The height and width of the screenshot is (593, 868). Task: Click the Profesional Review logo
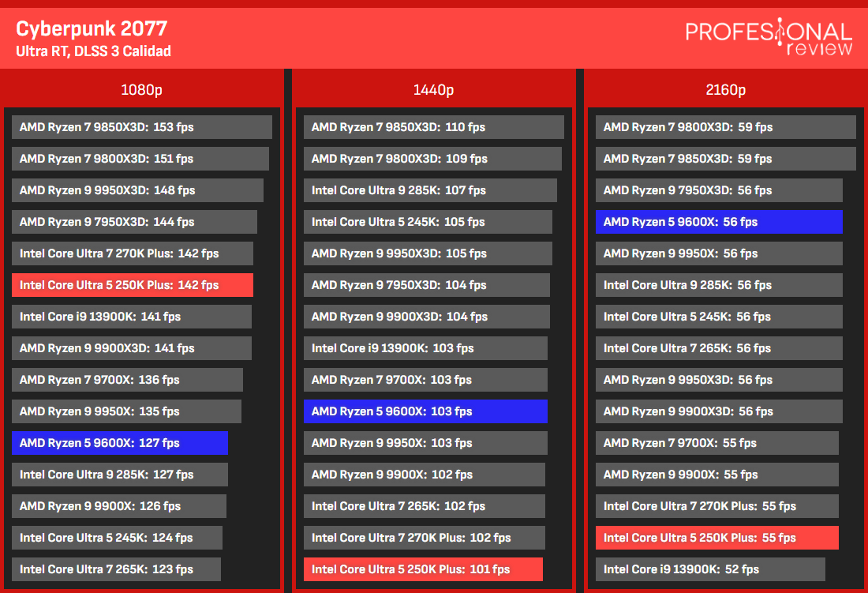(x=769, y=37)
